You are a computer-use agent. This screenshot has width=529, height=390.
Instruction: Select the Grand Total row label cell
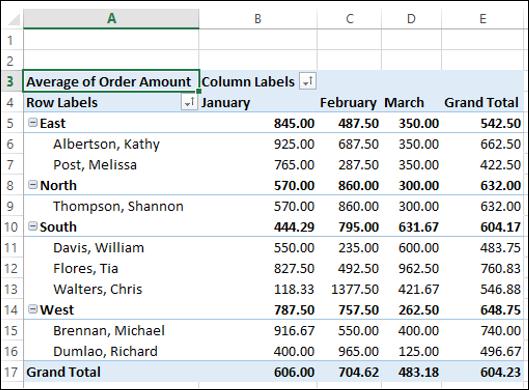point(111,372)
